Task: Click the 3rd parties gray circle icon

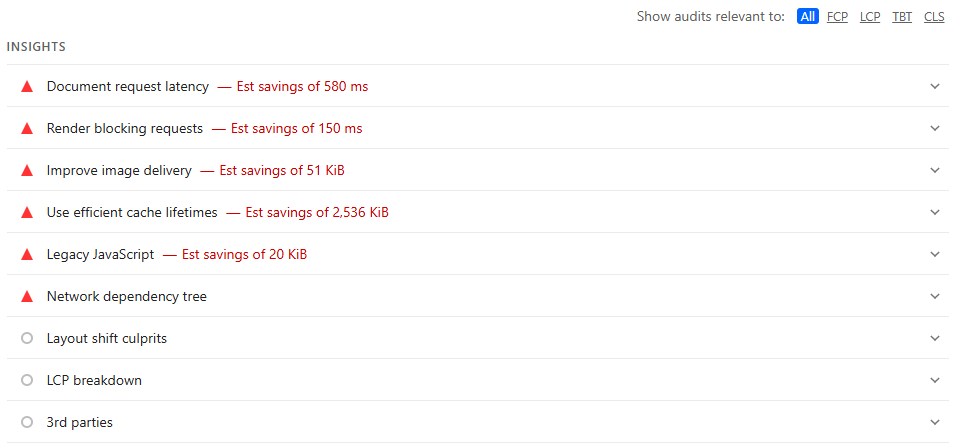Action: (27, 423)
